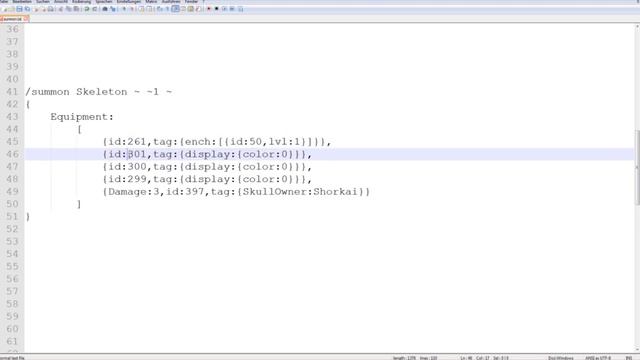This screenshot has width=640, height=360.
Task: Click the closing brace on line 51
Action: click(28, 217)
